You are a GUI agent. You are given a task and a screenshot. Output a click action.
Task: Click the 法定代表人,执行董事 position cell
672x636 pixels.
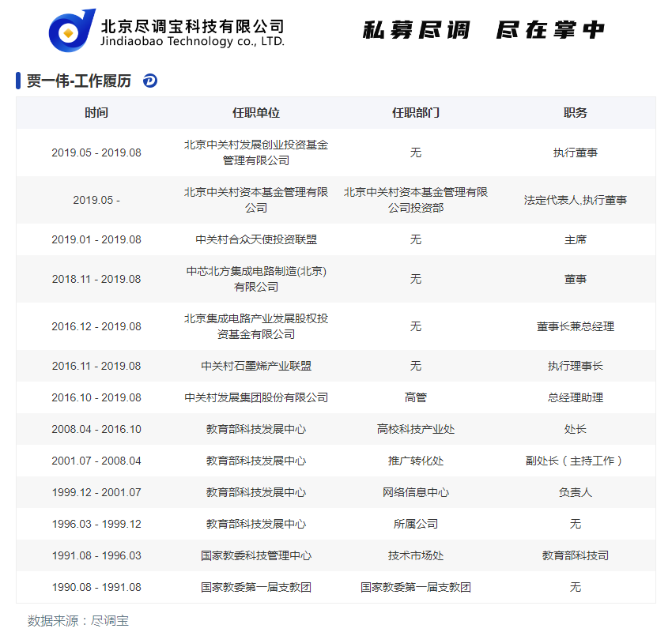(575, 200)
